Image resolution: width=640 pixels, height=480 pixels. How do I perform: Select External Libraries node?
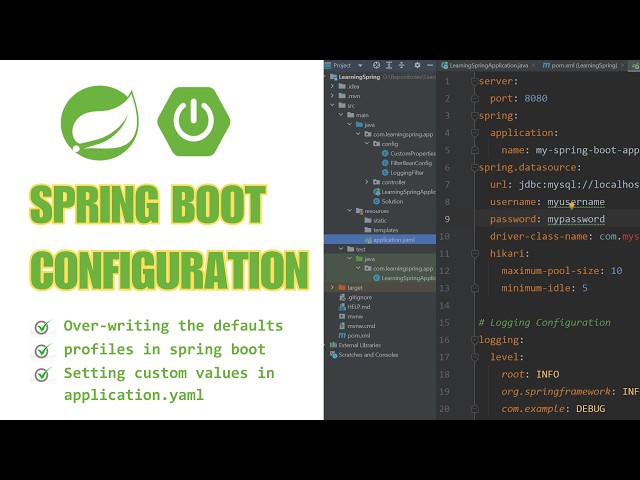[x=356, y=345]
